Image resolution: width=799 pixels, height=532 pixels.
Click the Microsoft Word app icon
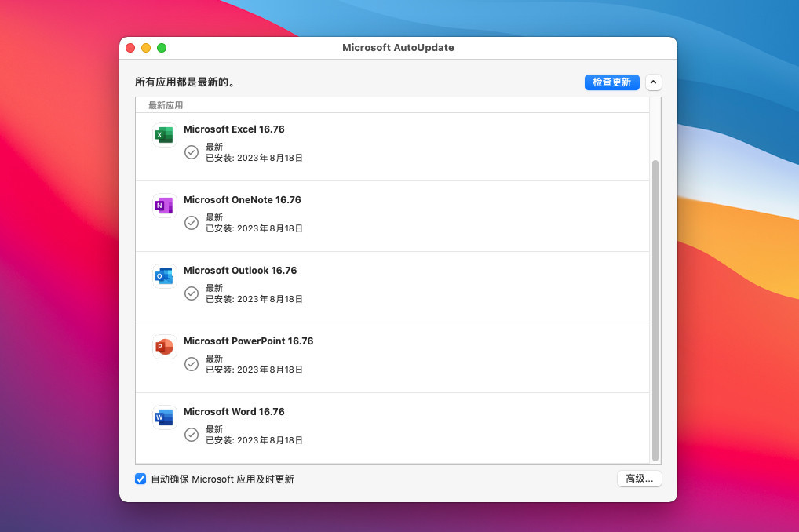164,417
